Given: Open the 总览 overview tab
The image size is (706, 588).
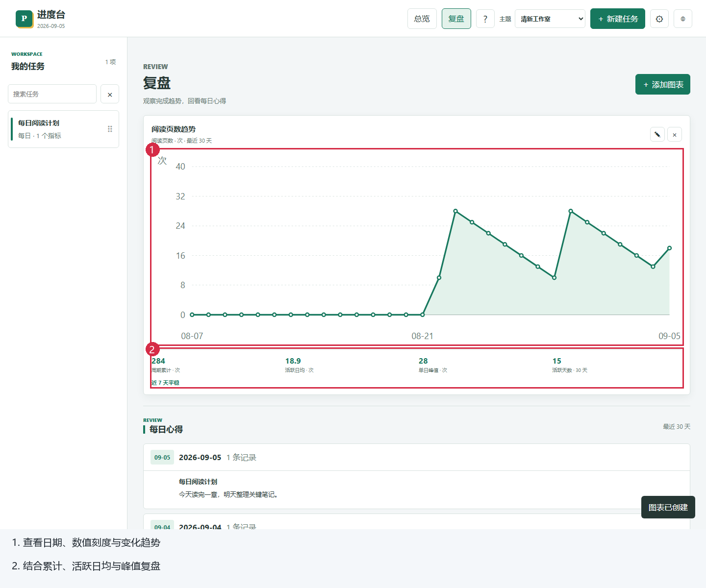Looking at the screenshot, I should point(422,19).
